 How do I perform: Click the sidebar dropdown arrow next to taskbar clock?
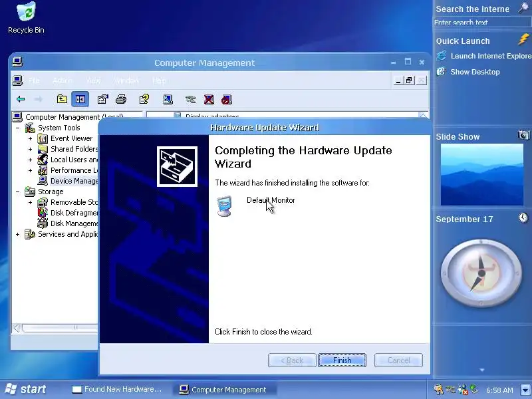coord(525,390)
